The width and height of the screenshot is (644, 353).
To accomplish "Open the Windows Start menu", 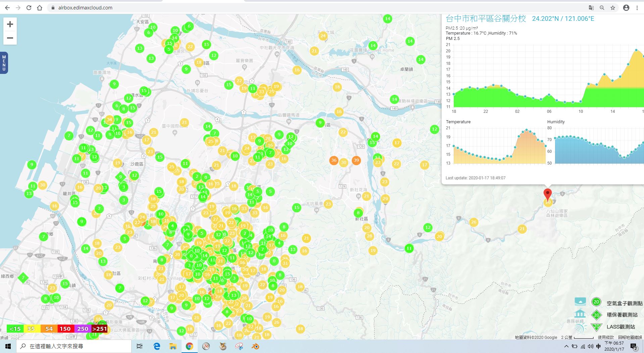I will [x=8, y=346].
